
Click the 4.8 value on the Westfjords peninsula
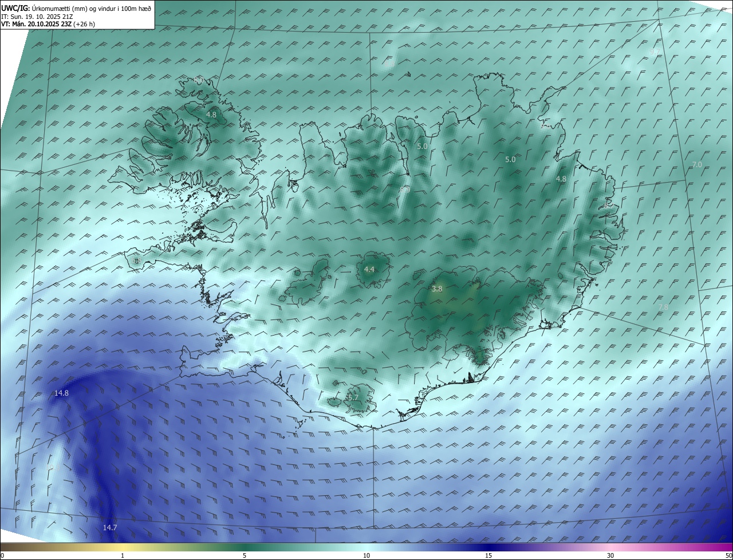click(x=211, y=115)
